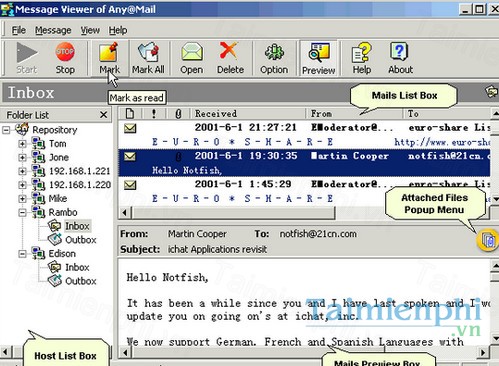Click the mail list horizontal scrollbar thumb

pyautogui.click(x=233, y=212)
